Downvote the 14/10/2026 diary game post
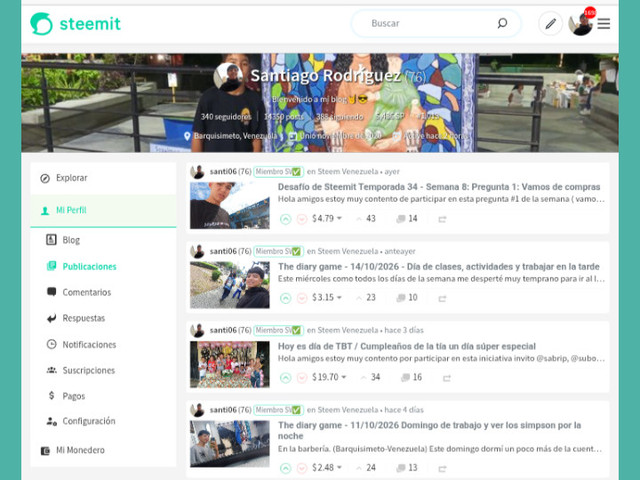Image resolution: width=640 pixels, height=480 pixels. point(302,298)
